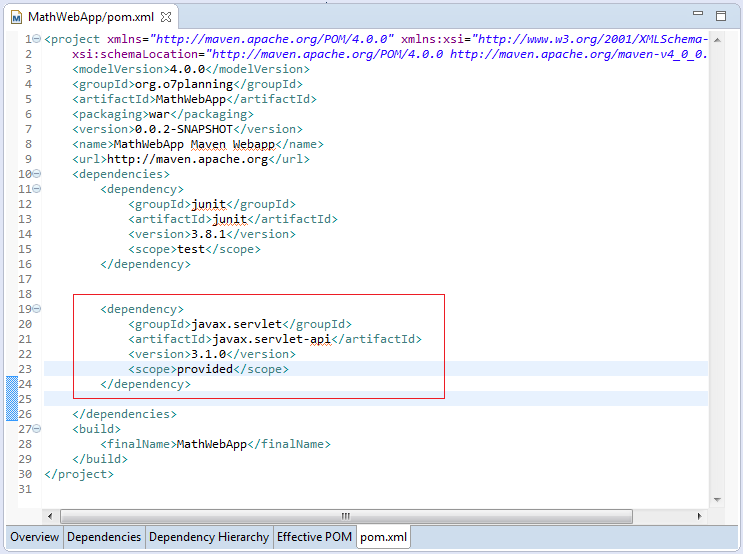The width and height of the screenshot is (743, 554).
Task: Click the Maven file icon on the MathWebApp/pom.xml tab
Action: click(17, 18)
